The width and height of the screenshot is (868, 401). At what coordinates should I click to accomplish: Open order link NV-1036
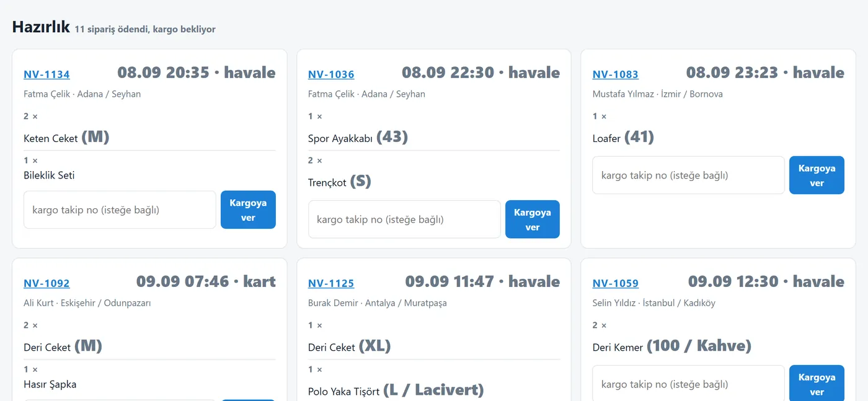click(x=331, y=74)
